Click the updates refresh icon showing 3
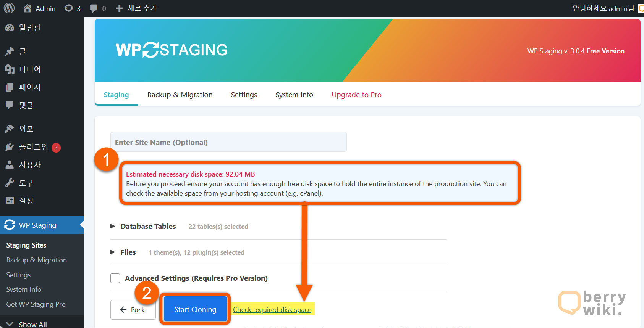This screenshot has height=328, width=644. 69,8
